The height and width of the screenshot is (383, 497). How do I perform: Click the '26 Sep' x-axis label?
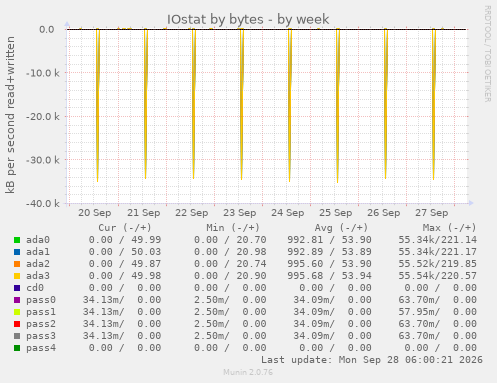[x=384, y=213]
